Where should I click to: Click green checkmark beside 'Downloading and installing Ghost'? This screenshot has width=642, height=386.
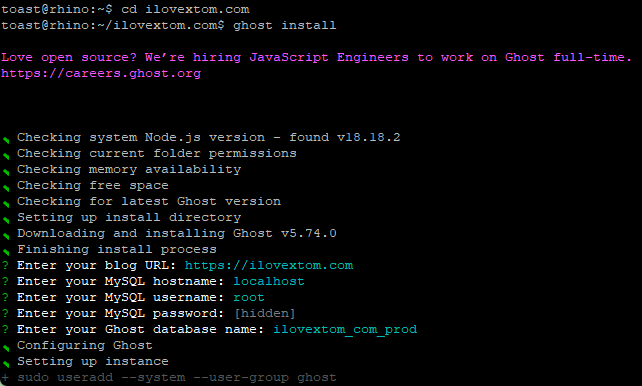(x=6, y=236)
